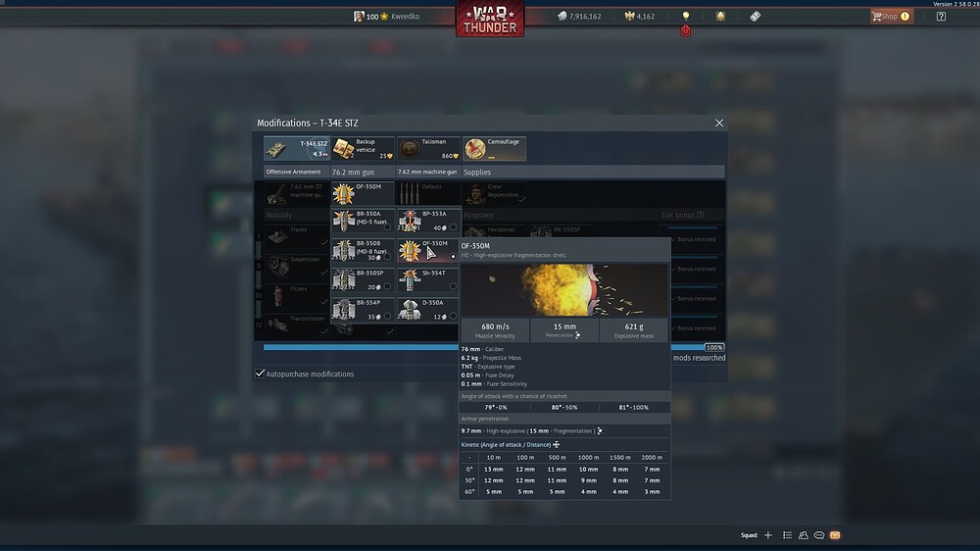Add a squad member with plus icon
This screenshot has width=980, height=551.
[768, 535]
